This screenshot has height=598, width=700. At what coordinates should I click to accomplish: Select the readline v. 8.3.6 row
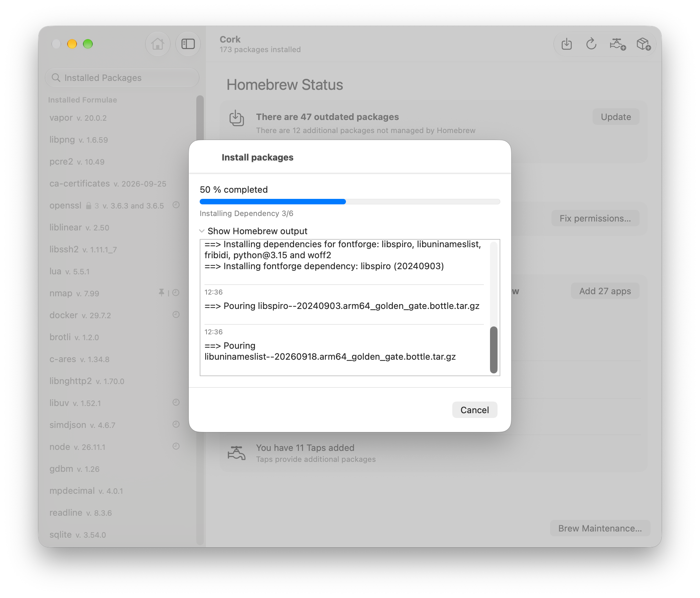[x=115, y=513]
